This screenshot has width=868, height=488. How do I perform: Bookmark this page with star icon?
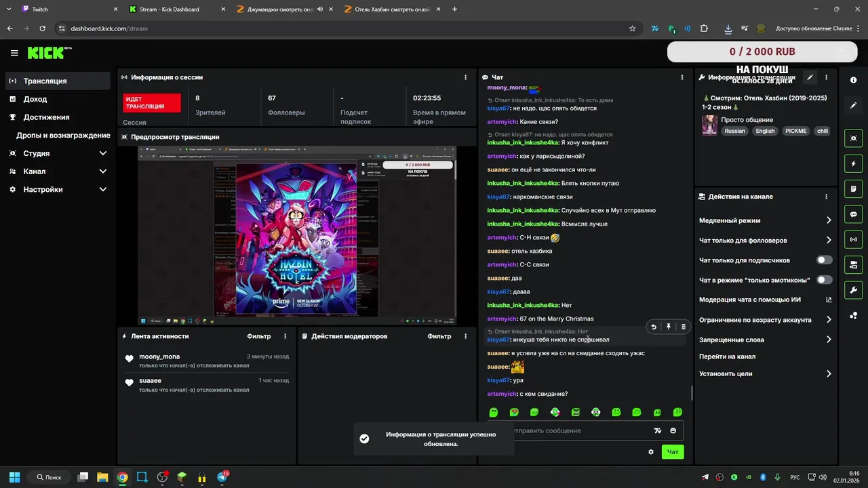click(x=633, y=28)
